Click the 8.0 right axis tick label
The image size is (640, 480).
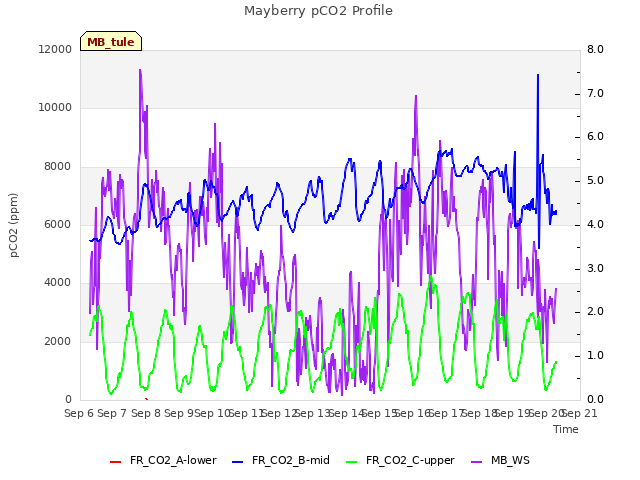[595, 49]
